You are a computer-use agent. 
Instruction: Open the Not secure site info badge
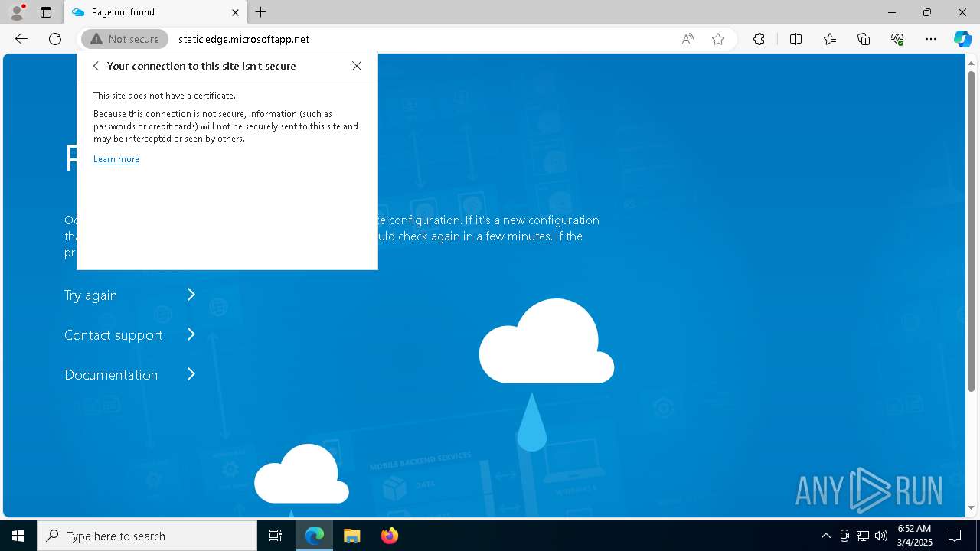[125, 39]
